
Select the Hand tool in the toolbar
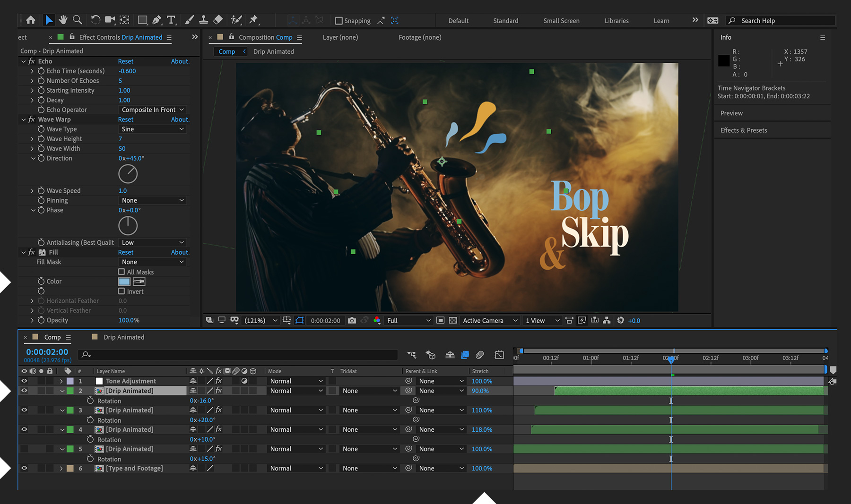click(63, 20)
